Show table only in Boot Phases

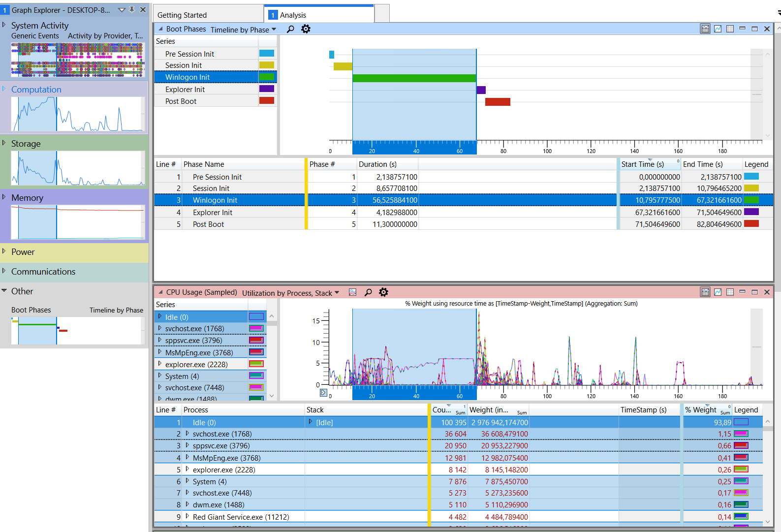[x=730, y=29]
